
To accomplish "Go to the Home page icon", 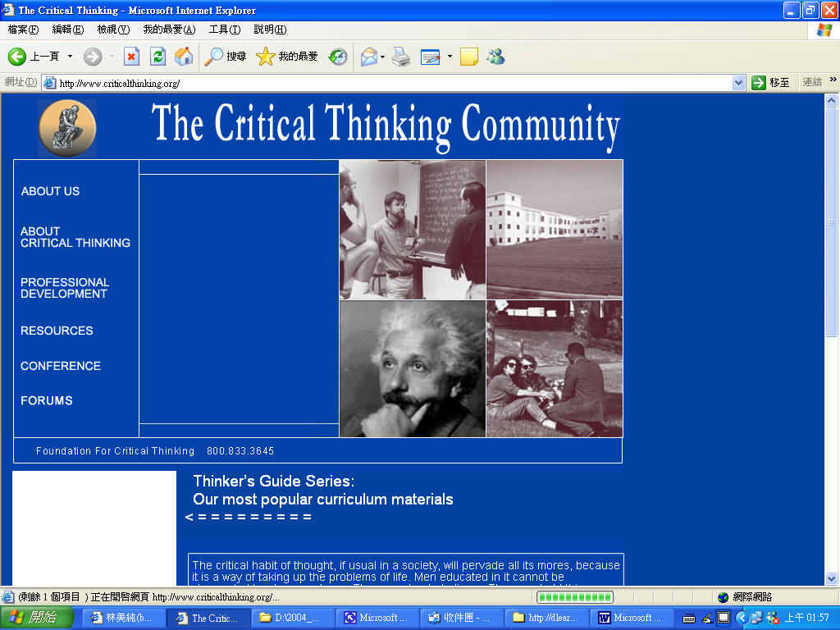I will [x=184, y=57].
